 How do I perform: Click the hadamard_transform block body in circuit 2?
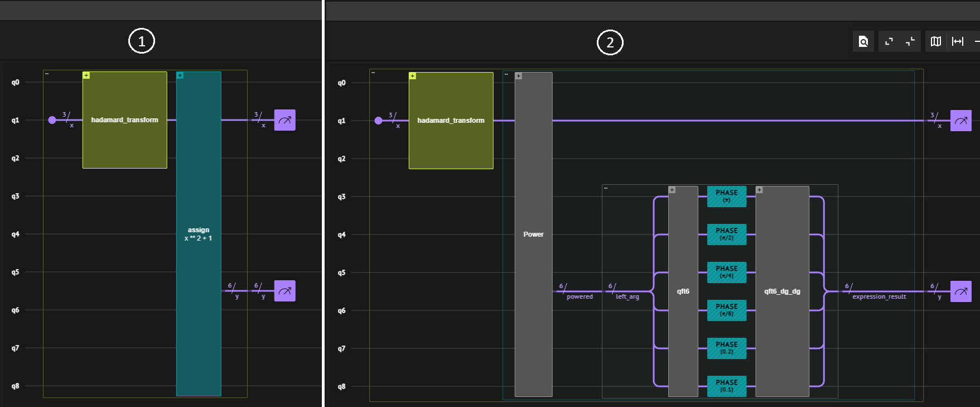pyautogui.click(x=451, y=121)
